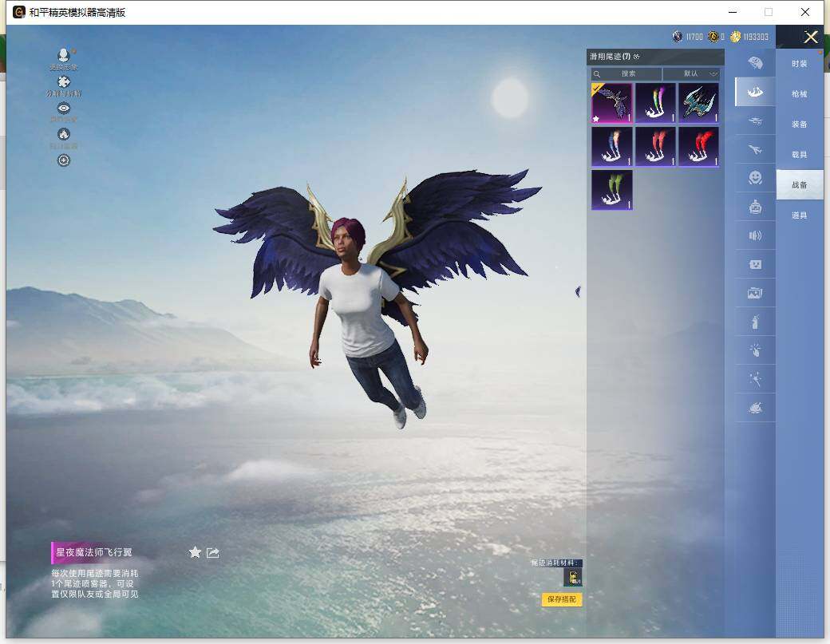Viewport: 830px width, 644px height.
Task: Minimize the 和平精英模拟器高清版 window
Action: 733,12
